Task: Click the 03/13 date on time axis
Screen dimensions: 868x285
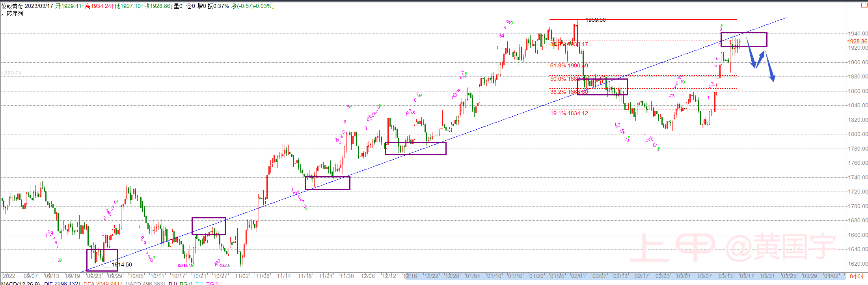Action: [726, 276]
